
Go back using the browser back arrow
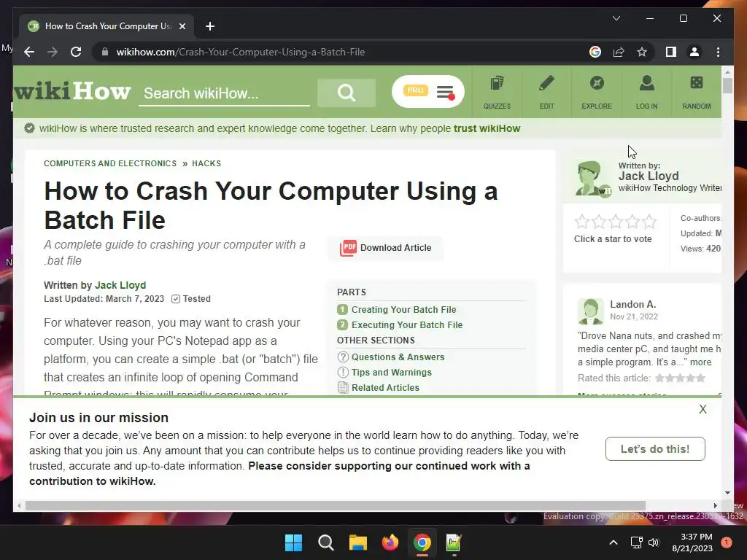pyautogui.click(x=29, y=52)
